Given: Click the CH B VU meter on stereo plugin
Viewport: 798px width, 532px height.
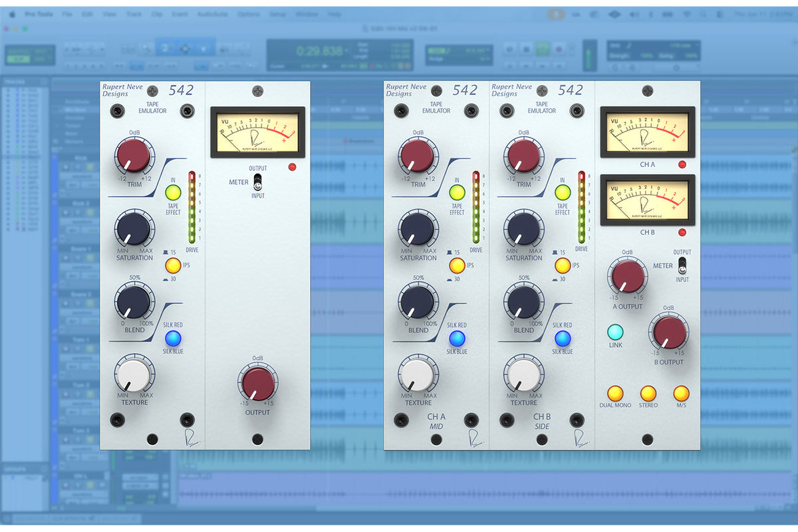Looking at the screenshot, I should [648, 199].
